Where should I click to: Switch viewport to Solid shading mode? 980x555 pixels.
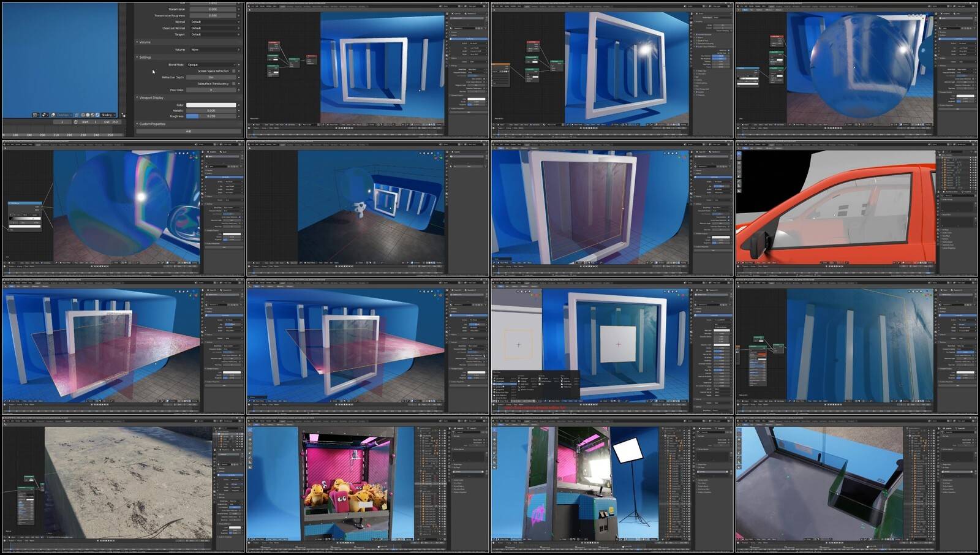tap(88, 115)
